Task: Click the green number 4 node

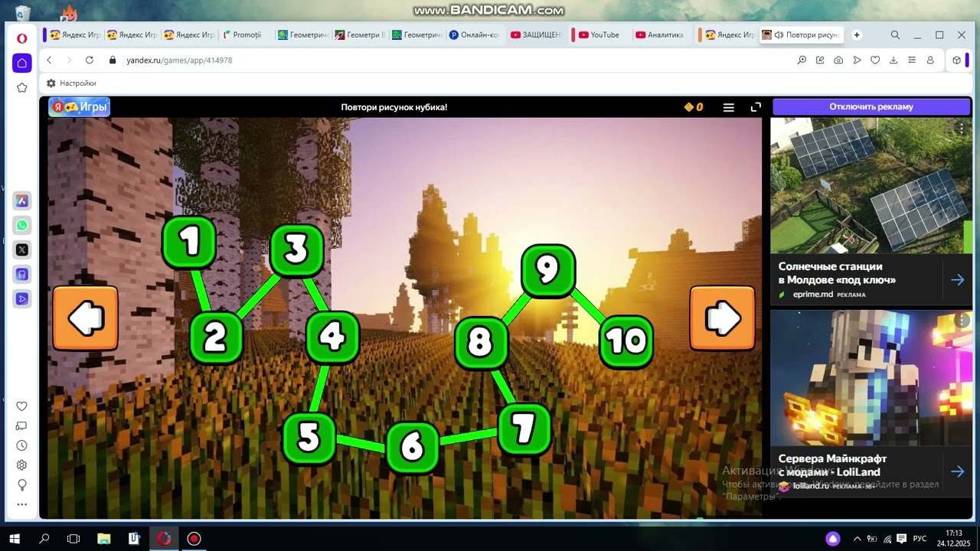Action: [332, 337]
